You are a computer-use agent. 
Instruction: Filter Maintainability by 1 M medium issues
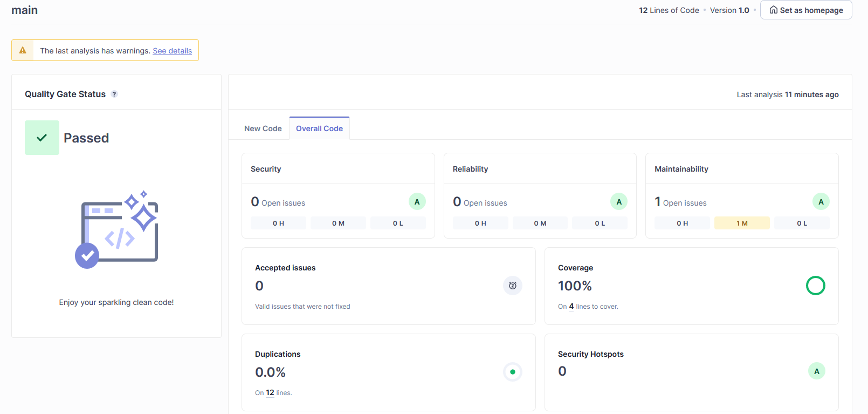pos(742,223)
